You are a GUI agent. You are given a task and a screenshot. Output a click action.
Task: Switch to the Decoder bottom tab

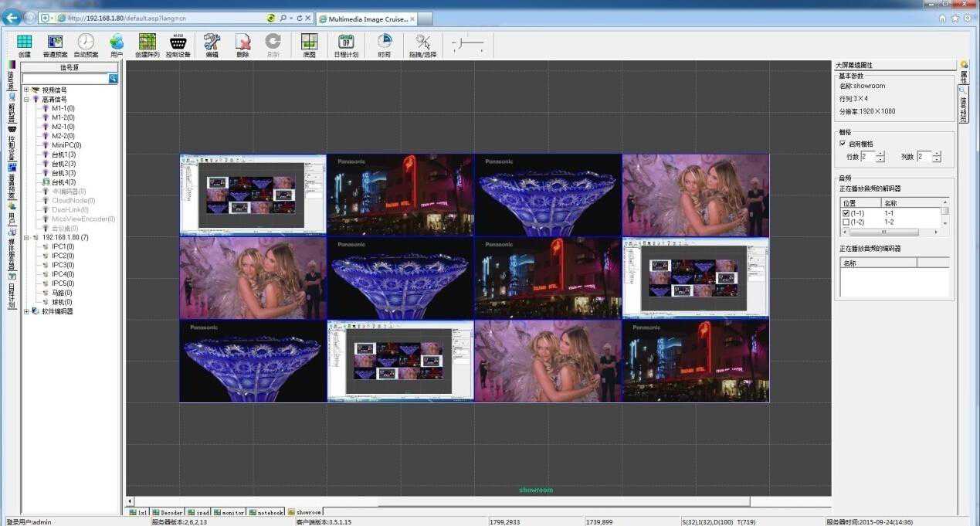pos(167,512)
